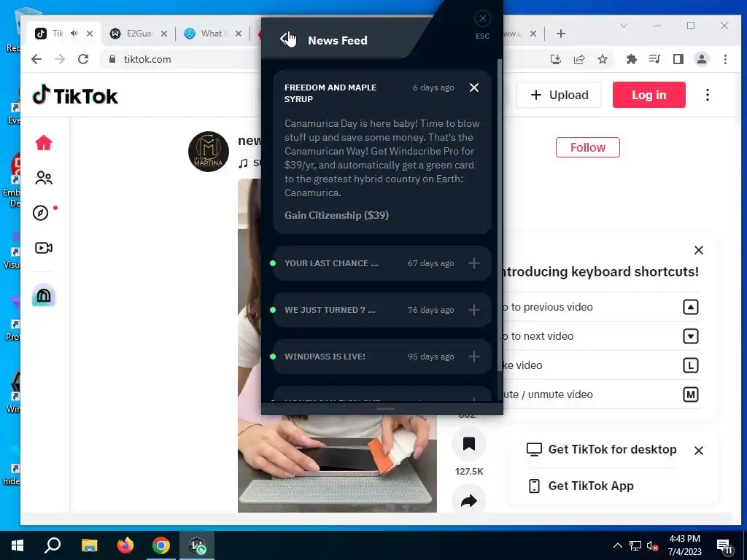Switch to the E2Guardian browser tab

coord(138,34)
